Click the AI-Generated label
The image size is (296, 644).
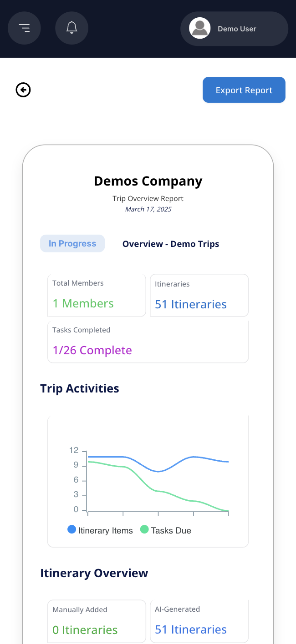pos(177,609)
